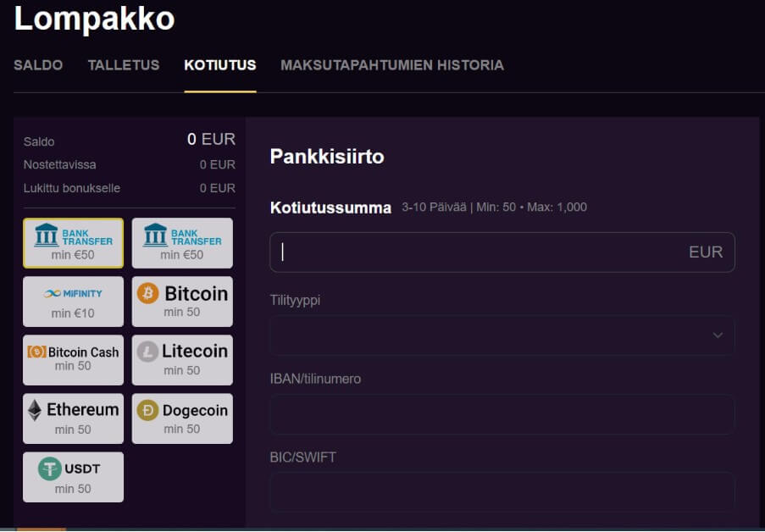Screen dimensions: 765x532
Task: Click the BIC/SWIFT input field
Action: [502, 492]
